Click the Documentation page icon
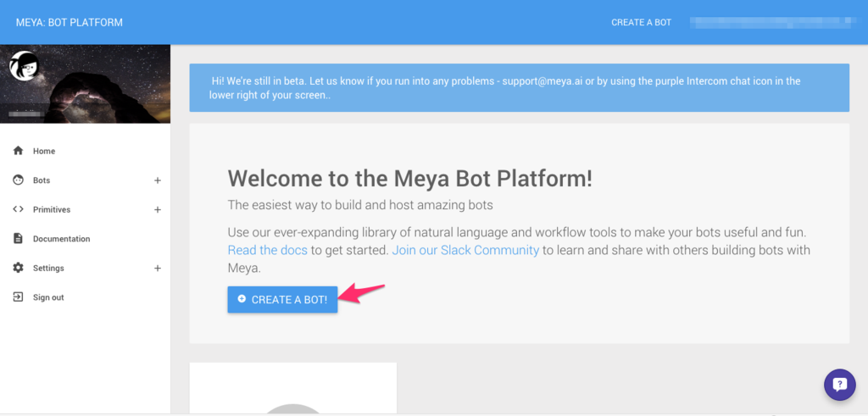The image size is (868, 416). pyautogui.click(x=19, y=238)
